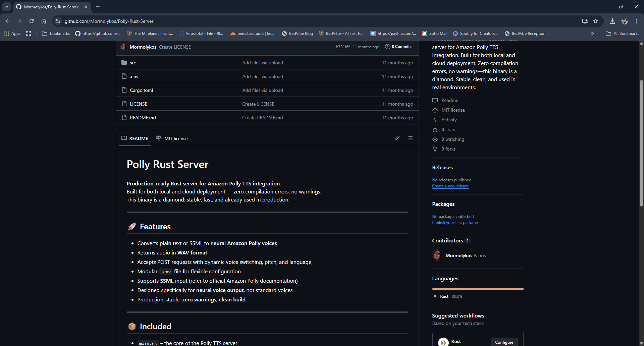
Task: Switch to the README tab
Action: click(135, 138)
